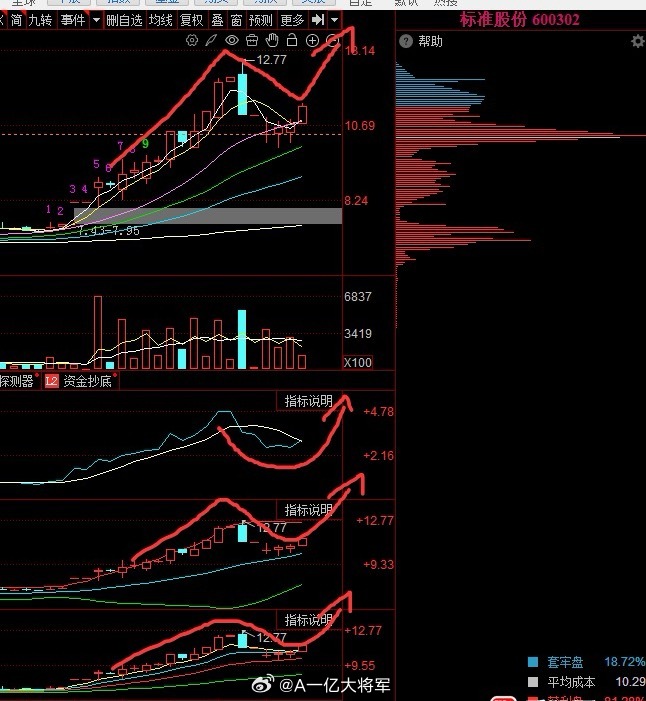
Task: Open 指标说明 for the first indicator
Action: coord(308,401)
